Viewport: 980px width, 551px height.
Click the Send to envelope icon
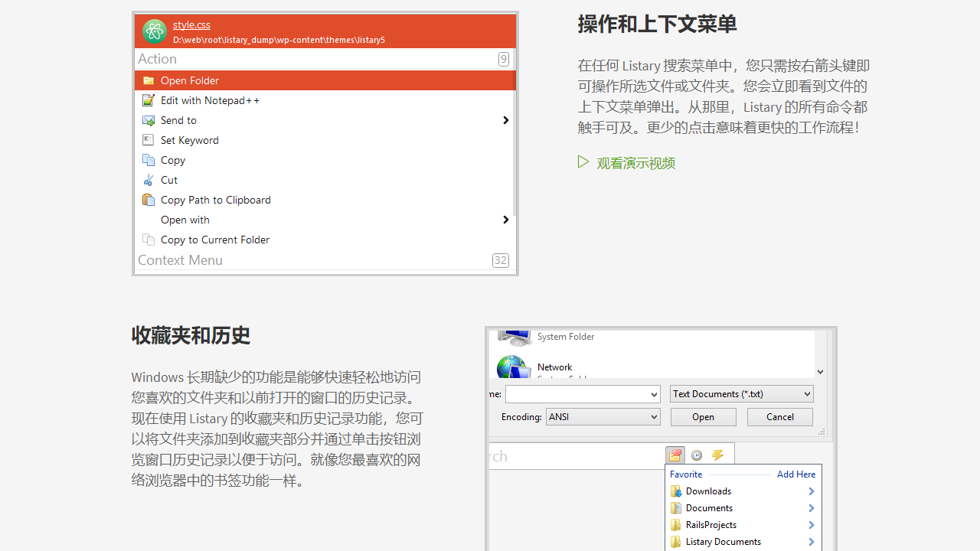coord(148,120)
